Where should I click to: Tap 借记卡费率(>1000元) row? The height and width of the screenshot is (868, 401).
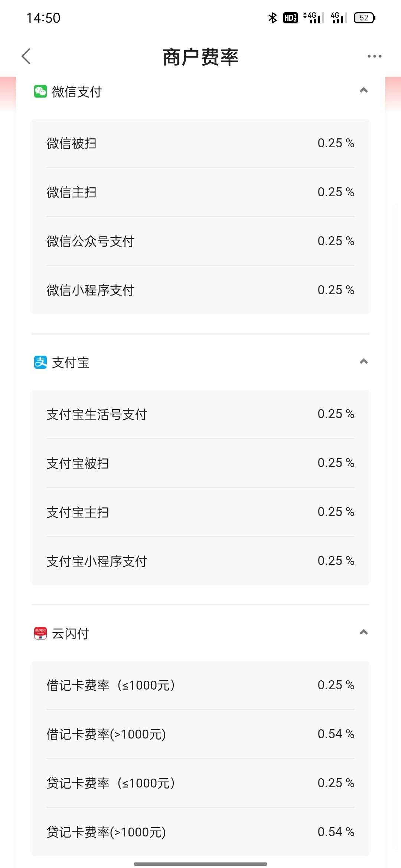pos(200,734)
